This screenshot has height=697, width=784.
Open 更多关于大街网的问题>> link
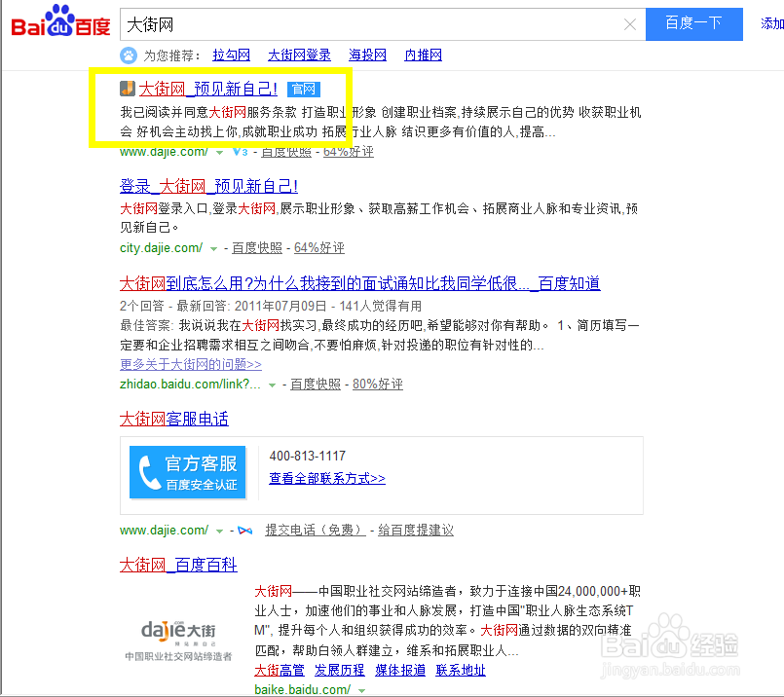tap(191, 364)
